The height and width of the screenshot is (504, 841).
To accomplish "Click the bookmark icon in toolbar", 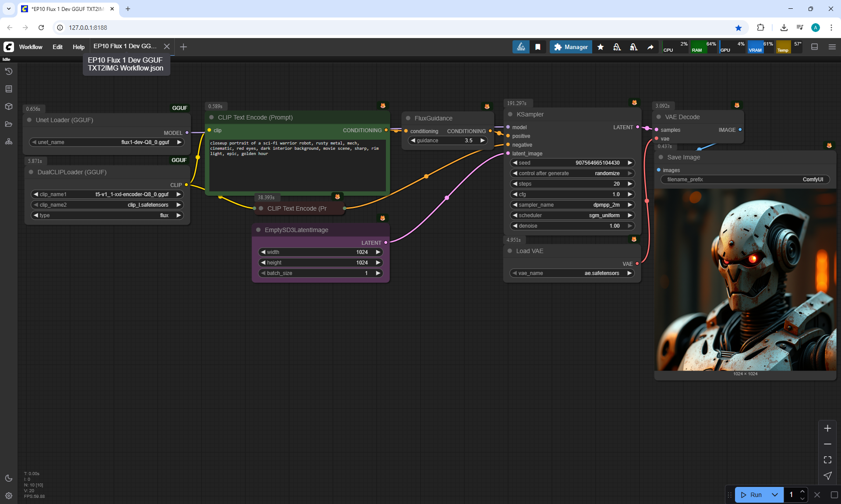I will (538, 47).
